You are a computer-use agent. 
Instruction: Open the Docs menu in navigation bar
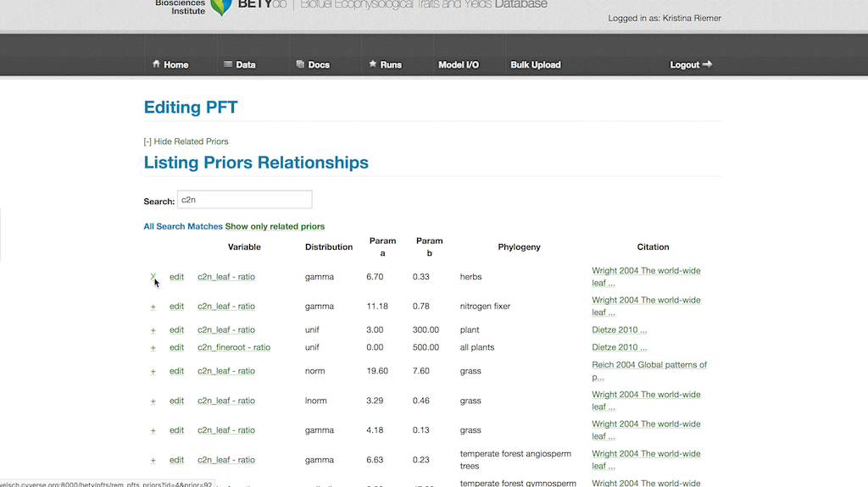[313, 64]
